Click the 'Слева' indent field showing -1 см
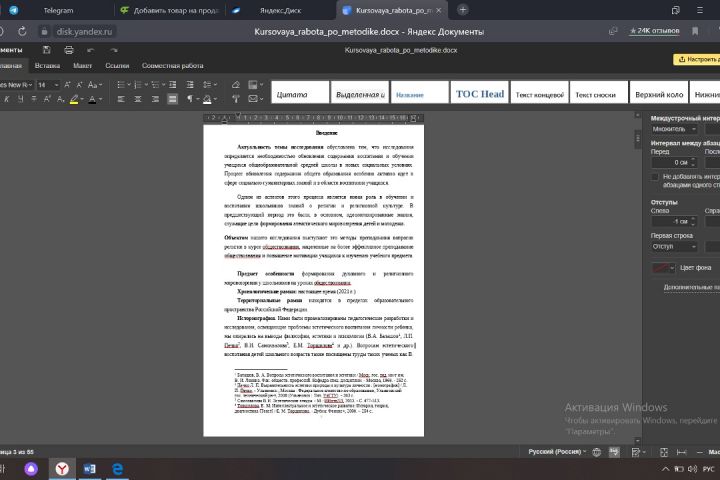The image size is (720, 480). 674,221
